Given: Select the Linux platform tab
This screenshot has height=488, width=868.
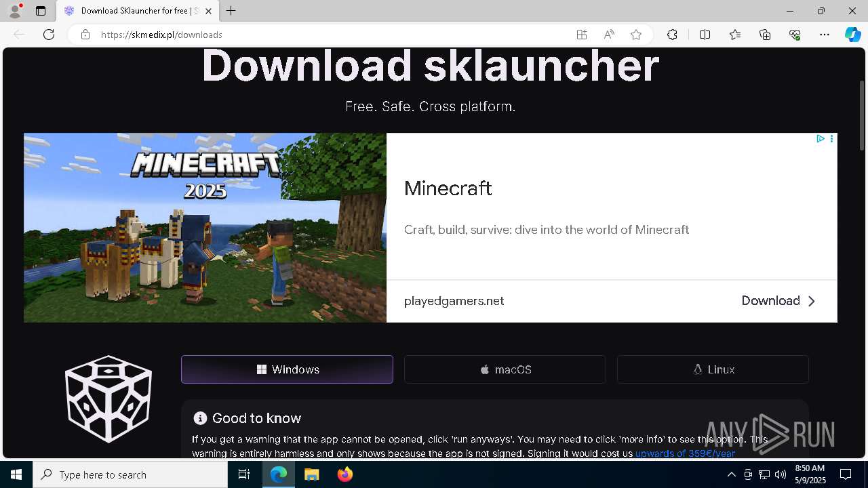Looking at the screenshot, I should [x=713, y=369].
